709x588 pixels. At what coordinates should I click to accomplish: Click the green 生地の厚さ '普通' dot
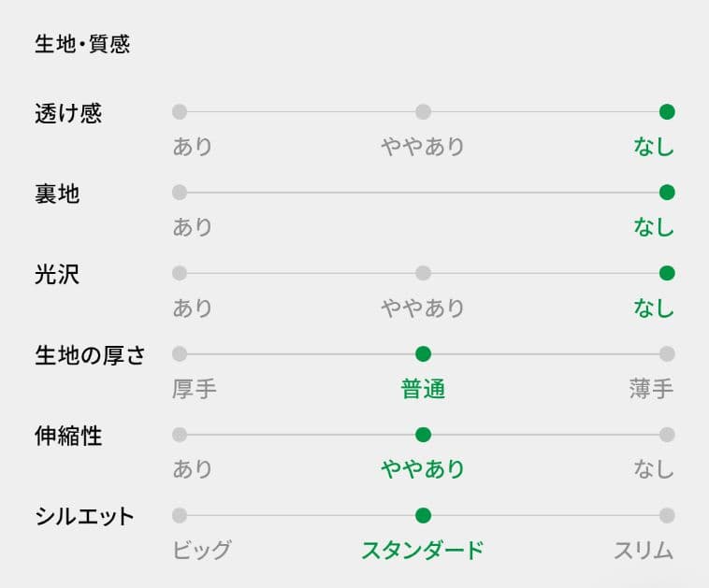point(423,354)
